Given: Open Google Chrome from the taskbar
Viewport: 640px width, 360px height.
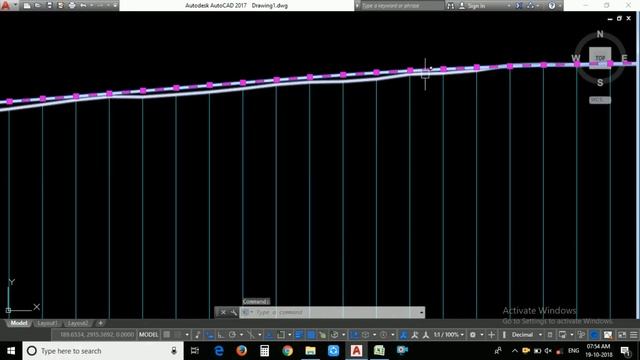Looking at the screenshot, I should coord(287,351).
